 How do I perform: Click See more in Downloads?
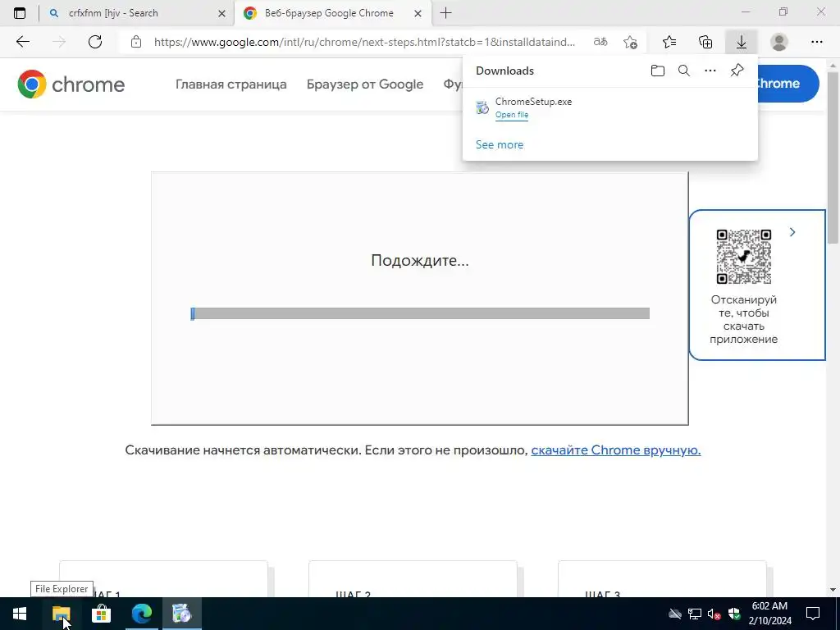pos(500,144)
